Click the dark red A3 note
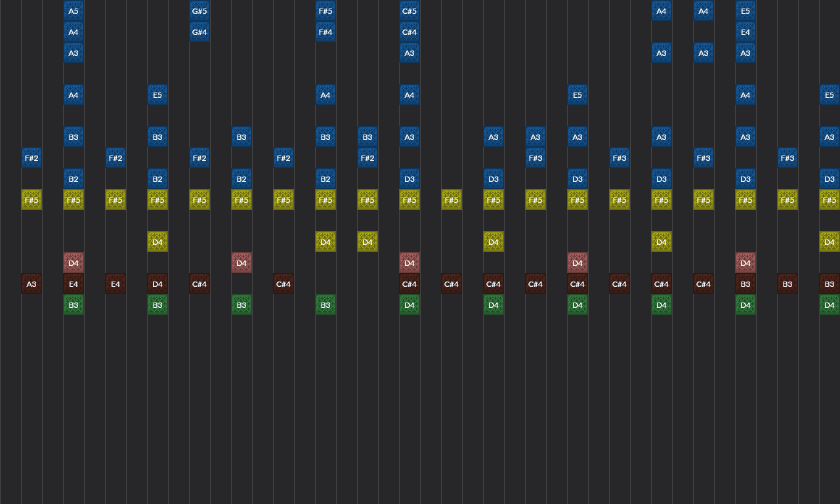The image size is (840, 504). tap(31, 283)
